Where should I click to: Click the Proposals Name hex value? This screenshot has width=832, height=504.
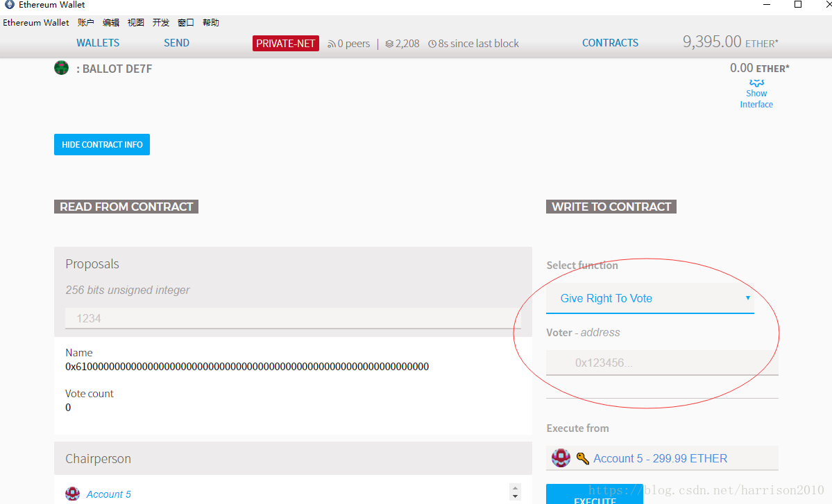click(x=247, y=367)
